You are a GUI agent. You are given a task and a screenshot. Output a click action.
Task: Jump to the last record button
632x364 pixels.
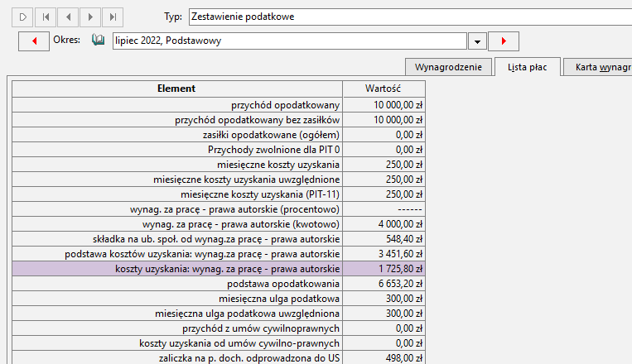113,17
